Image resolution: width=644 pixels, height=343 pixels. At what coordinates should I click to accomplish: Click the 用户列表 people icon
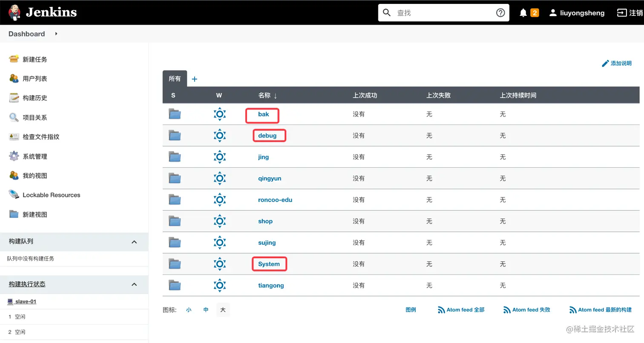click(14, 78)
